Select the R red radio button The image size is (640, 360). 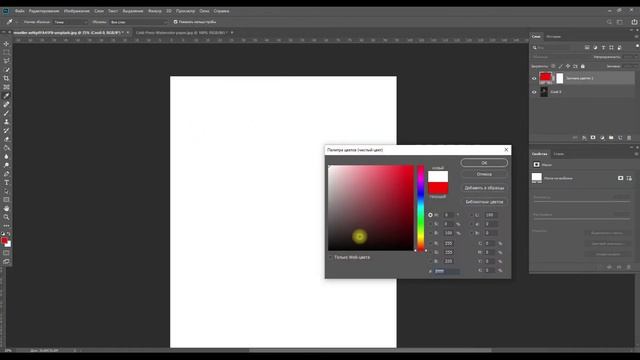pos(430,243)
